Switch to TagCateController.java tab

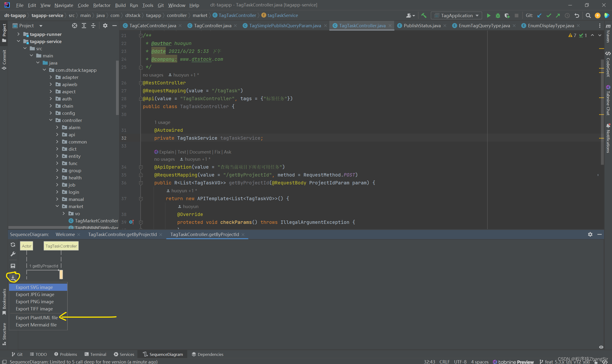coord(152,26)
